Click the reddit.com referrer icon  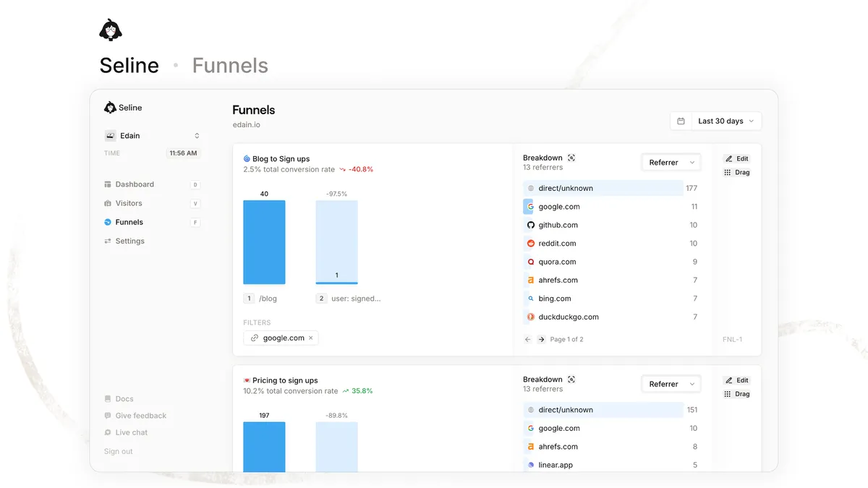point(531,244)
